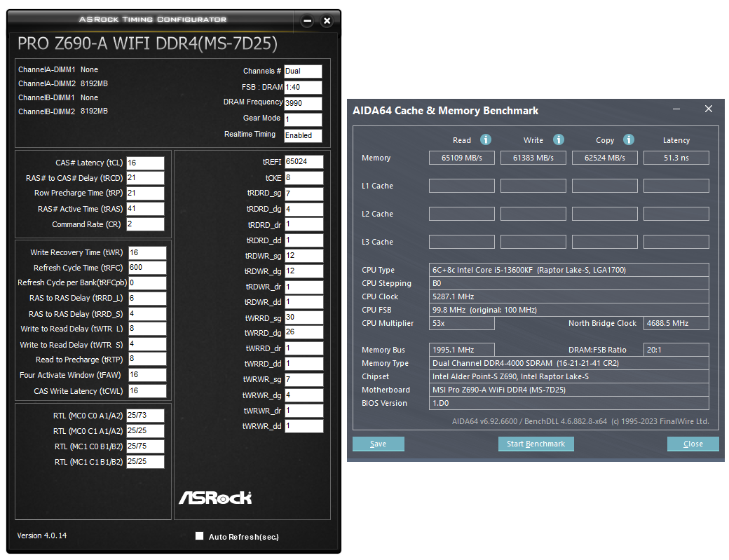Viewport: 729px width, 560px height.
Task: Click the Row Precharge Time (tRP) field
Action: 146,193
